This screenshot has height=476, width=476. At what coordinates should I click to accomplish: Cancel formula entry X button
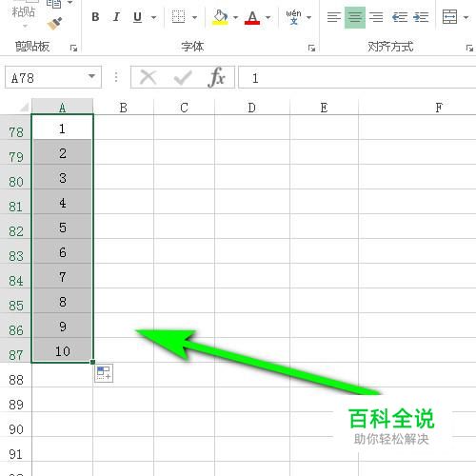149,77
